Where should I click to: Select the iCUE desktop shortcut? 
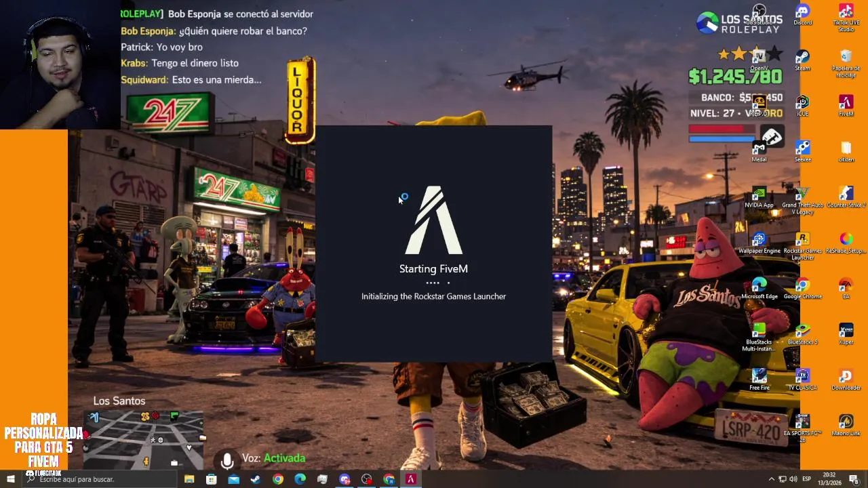(x=802, y=105)
